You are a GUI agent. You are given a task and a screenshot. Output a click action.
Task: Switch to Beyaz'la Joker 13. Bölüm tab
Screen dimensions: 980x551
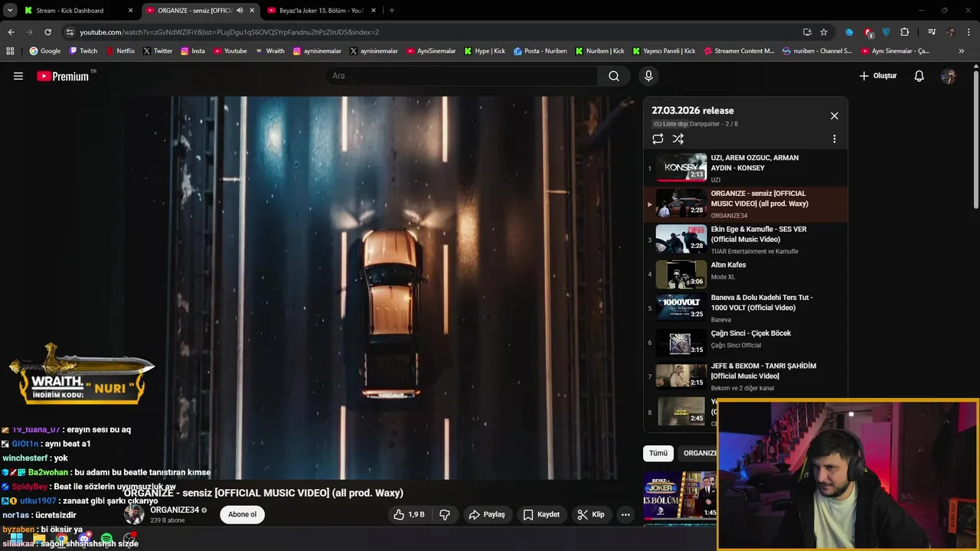point(322,11)
